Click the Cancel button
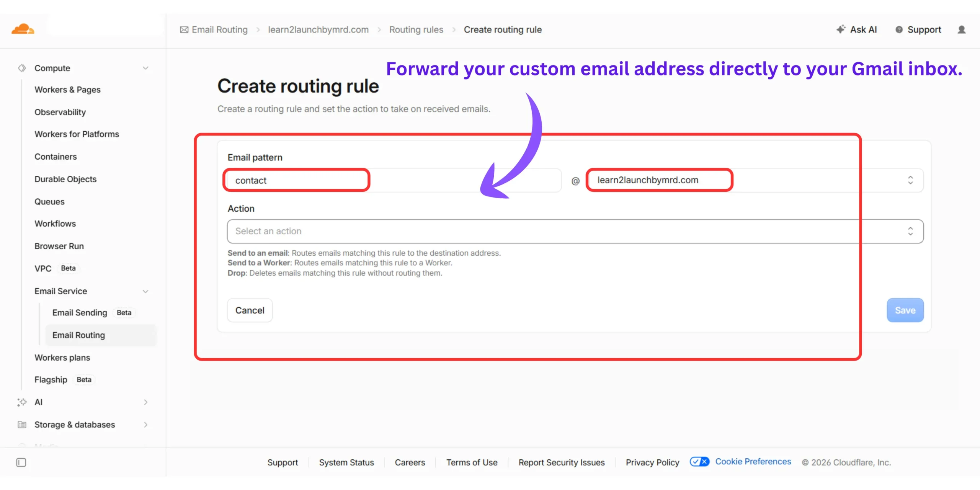Viewport: 980px width, 490px height. pyautogui.click(x=250, y=310)
